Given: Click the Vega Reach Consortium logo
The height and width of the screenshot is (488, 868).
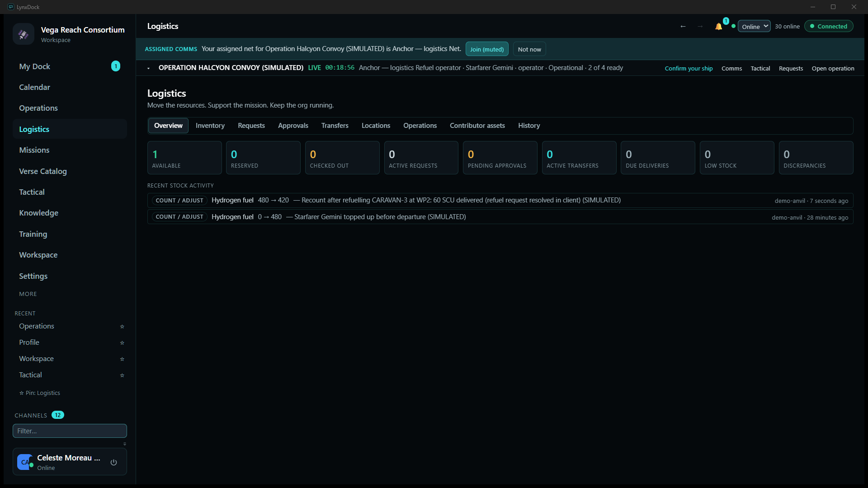Looking at the screenshot, I should point(24,34).
